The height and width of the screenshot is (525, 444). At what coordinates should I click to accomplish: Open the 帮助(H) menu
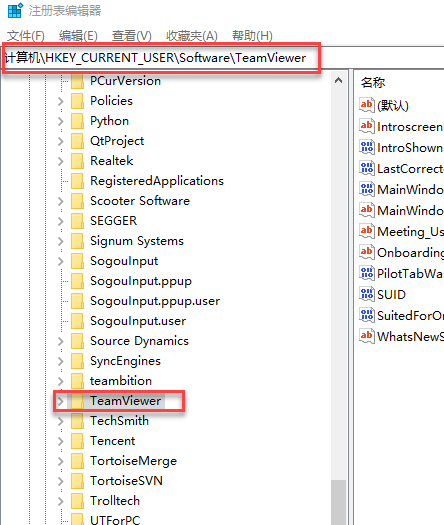pos(252,35)
